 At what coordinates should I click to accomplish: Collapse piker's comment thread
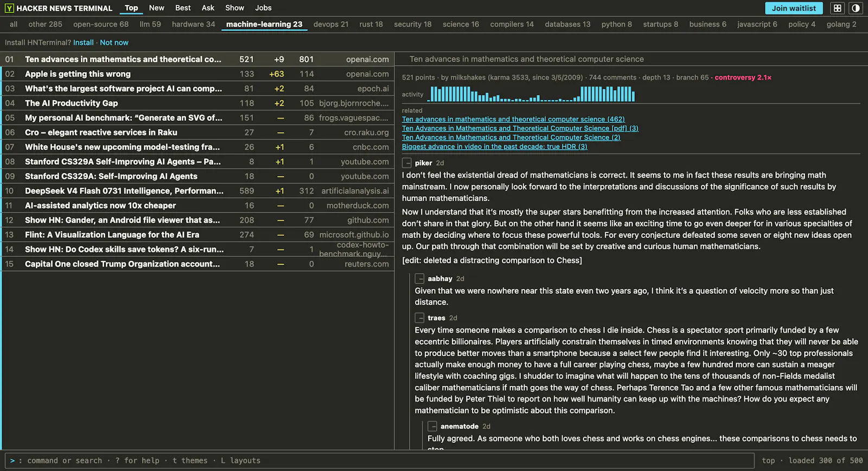(x=407, y=163)
